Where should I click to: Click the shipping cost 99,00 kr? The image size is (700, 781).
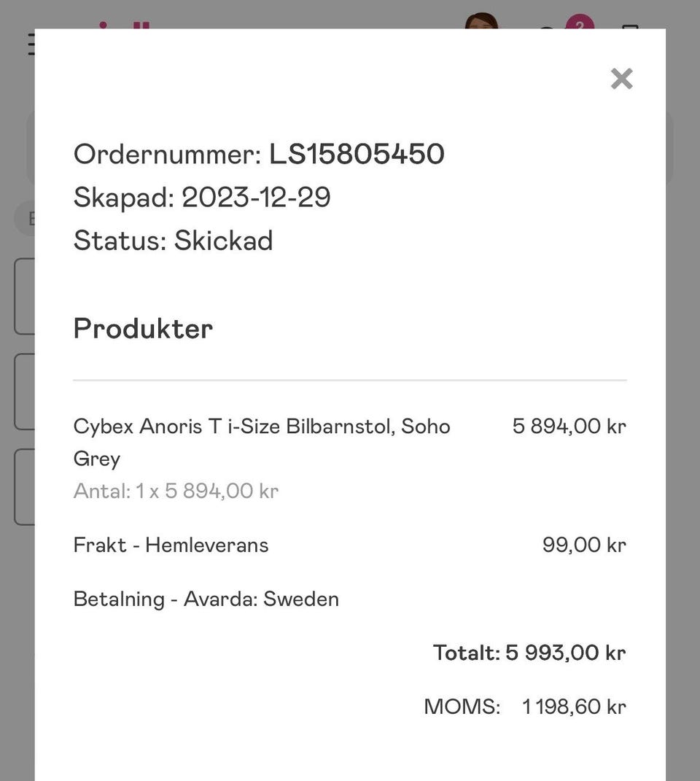[x=584, y=545]
